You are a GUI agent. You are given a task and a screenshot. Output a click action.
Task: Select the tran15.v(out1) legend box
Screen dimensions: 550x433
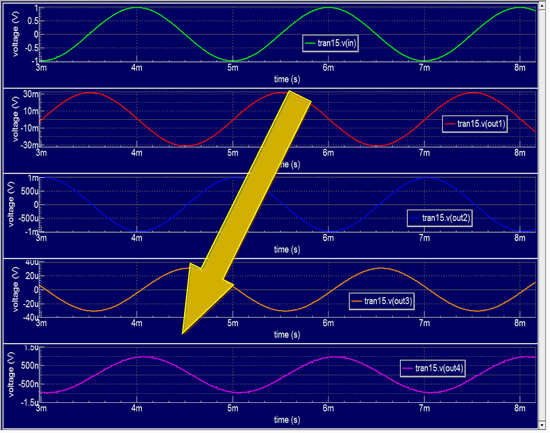[x=475, y=124]
